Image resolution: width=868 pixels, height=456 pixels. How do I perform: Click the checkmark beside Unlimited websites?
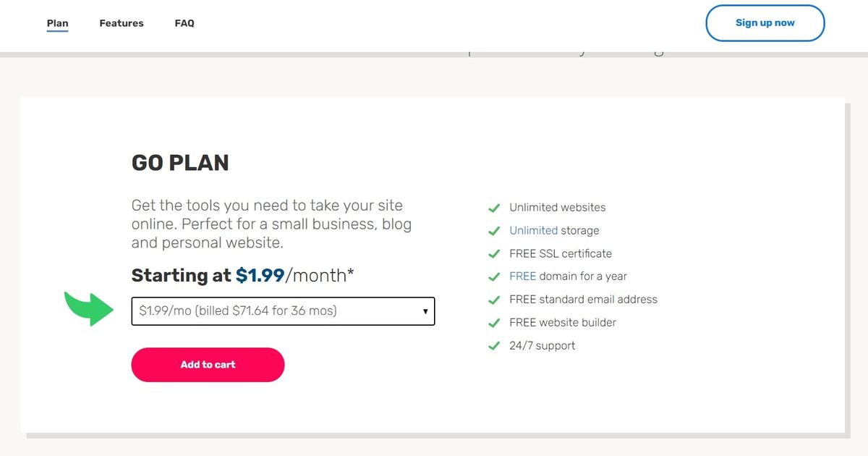click(x=494, y=207)
